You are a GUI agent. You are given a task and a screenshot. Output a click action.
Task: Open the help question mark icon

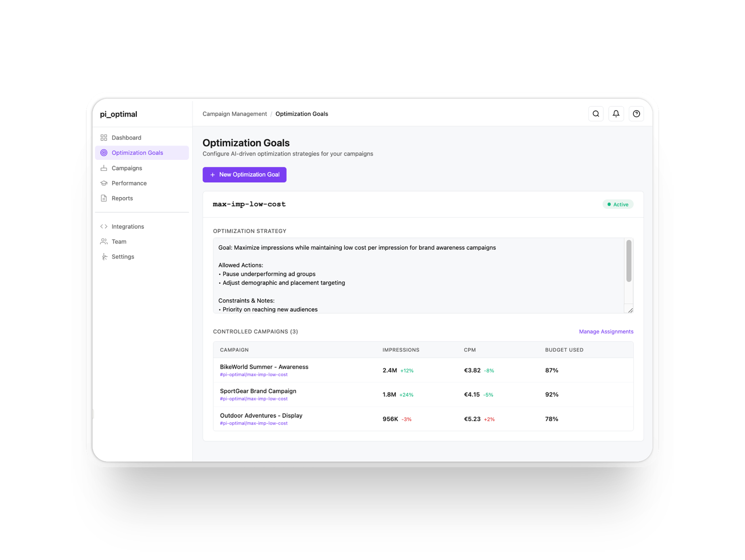coord(636,114)
